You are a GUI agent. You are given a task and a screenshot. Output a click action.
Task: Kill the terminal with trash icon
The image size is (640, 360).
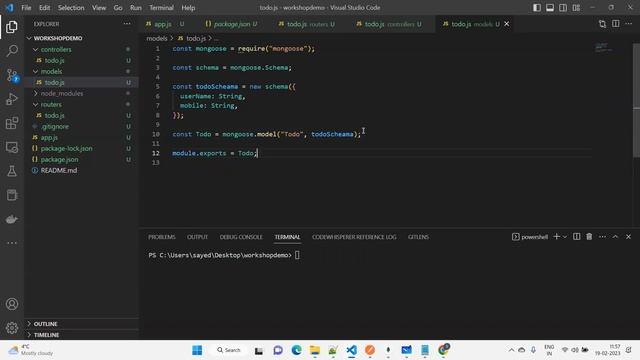coord(589,237)
